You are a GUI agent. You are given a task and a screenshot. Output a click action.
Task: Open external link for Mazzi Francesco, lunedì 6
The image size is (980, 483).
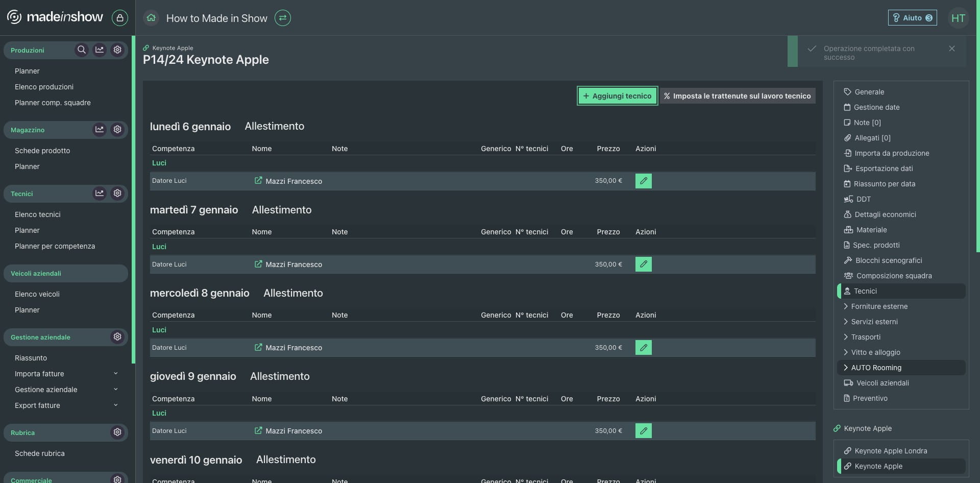258,180
